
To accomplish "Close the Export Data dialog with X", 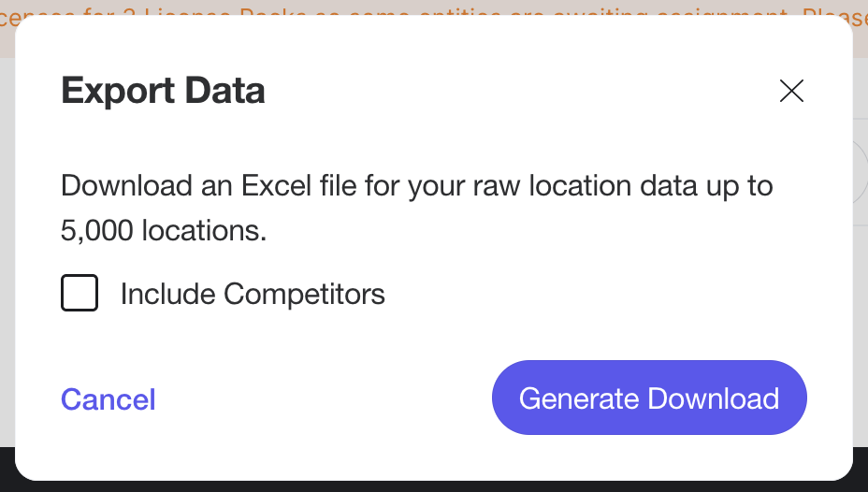I will click(x=791, y=91).
